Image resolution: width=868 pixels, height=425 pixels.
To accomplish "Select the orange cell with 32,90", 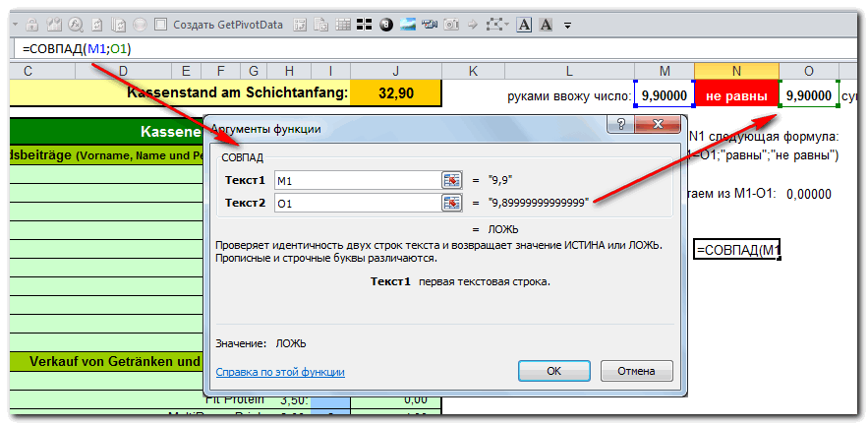I will [396, 93].
